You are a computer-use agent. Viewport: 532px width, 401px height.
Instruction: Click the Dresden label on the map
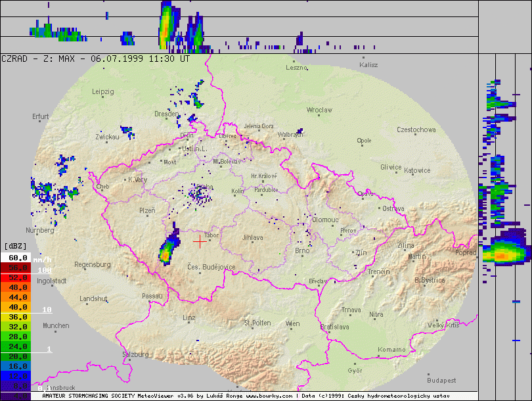(x=166, y=114)
